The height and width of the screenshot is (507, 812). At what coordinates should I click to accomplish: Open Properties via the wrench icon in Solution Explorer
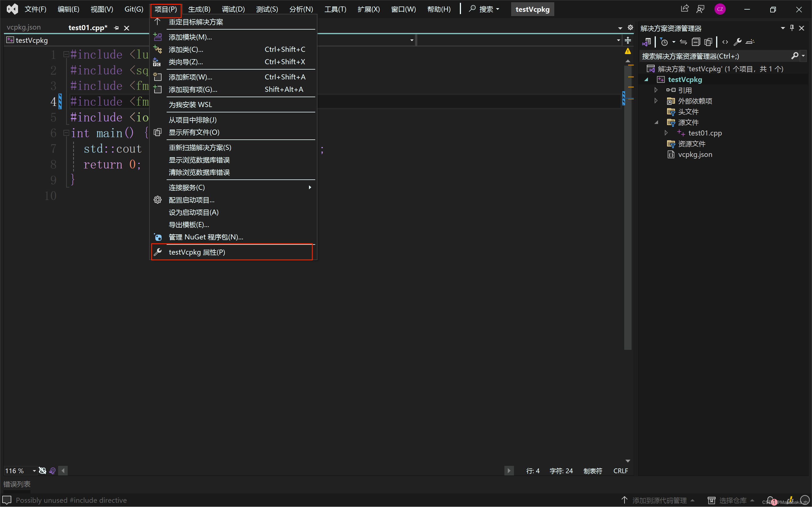tap(738, 42)
